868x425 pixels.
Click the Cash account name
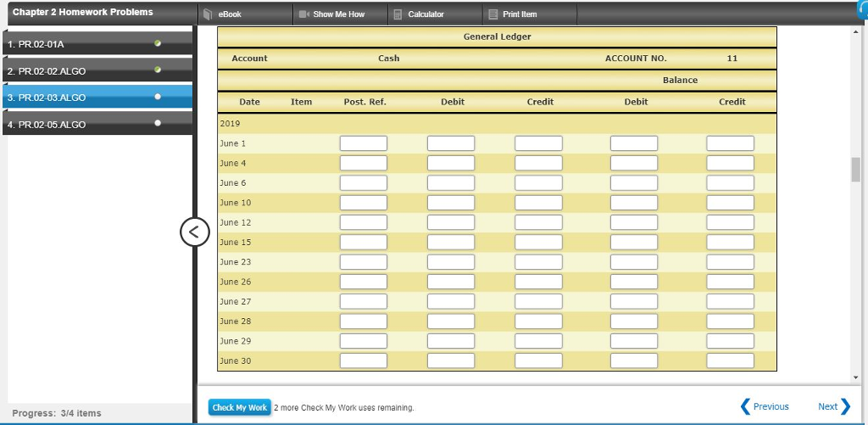[x=388, y=59]
